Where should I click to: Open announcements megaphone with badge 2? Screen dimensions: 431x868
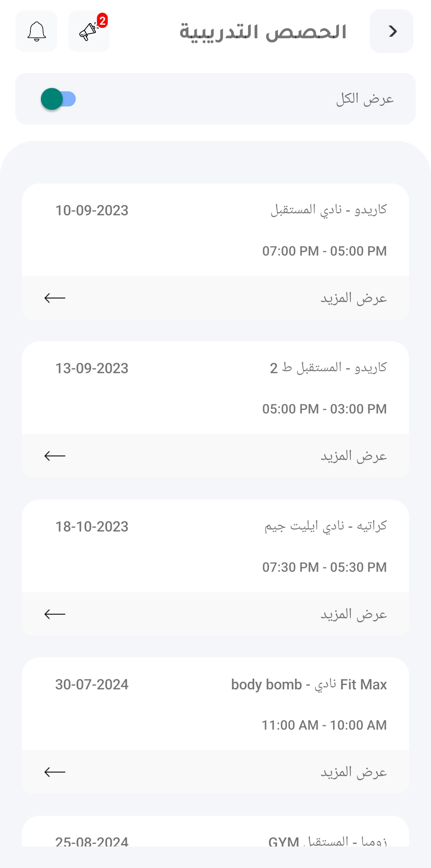89,31
